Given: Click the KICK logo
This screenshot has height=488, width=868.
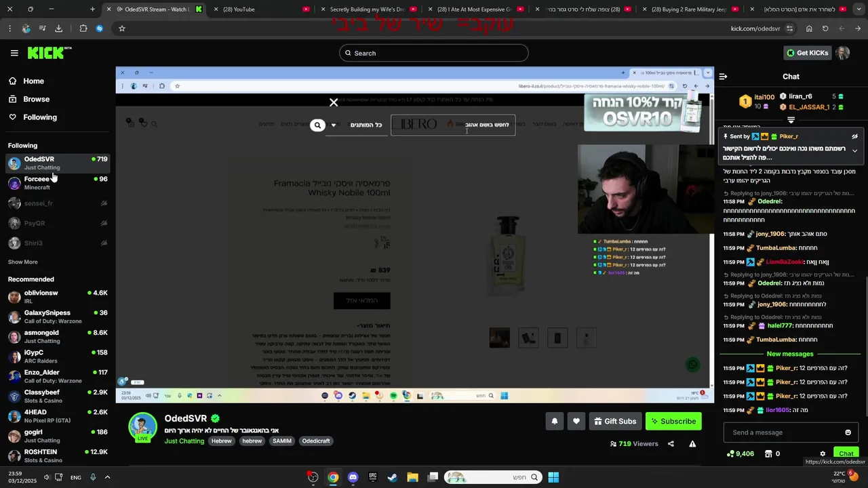Looking at the screenshot, I should (x=50, y=53).
